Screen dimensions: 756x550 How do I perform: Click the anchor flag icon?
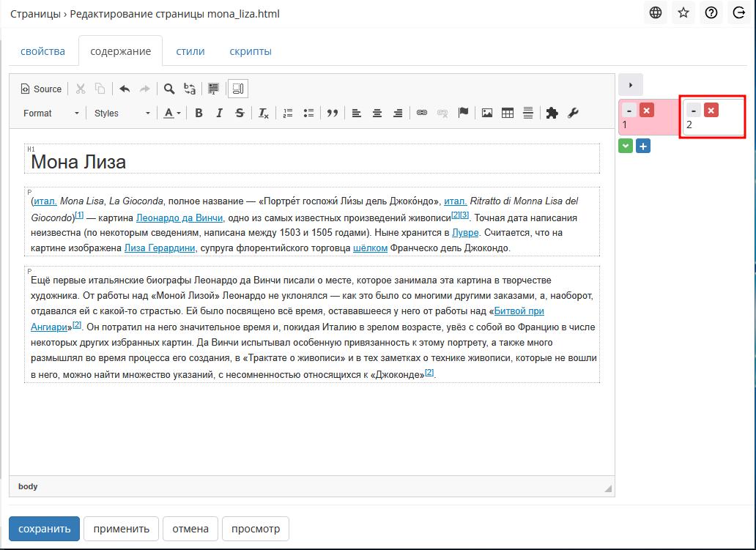tap(463, 113)
